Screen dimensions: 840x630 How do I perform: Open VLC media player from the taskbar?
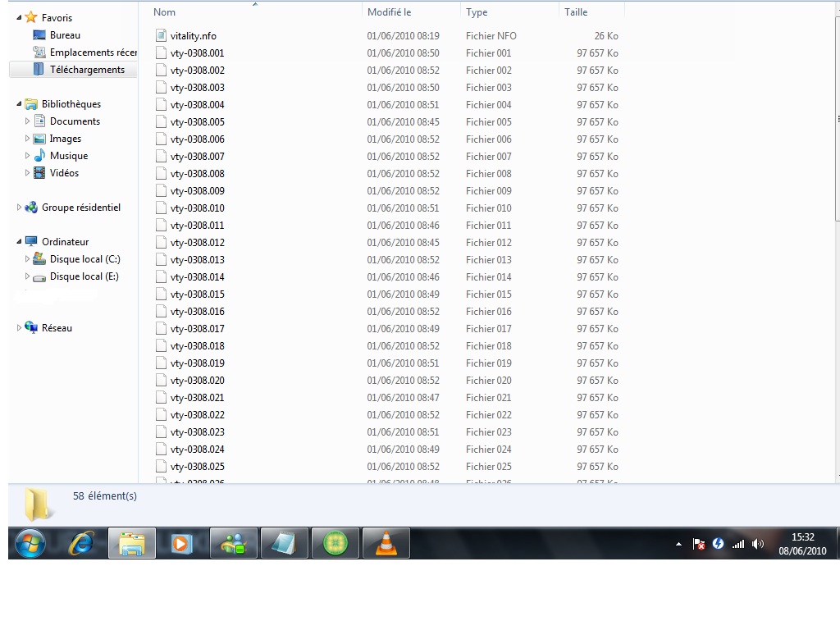coord(386,543)
